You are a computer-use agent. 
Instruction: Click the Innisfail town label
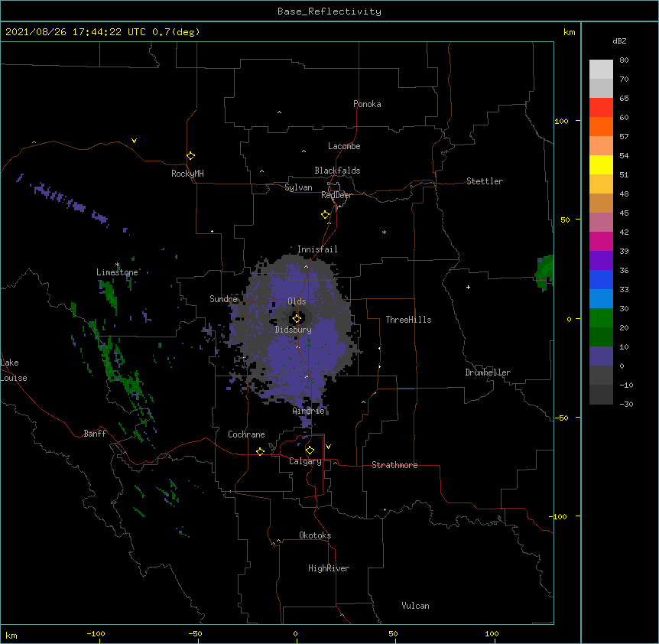pyautogui.click(x=317, y=249)
